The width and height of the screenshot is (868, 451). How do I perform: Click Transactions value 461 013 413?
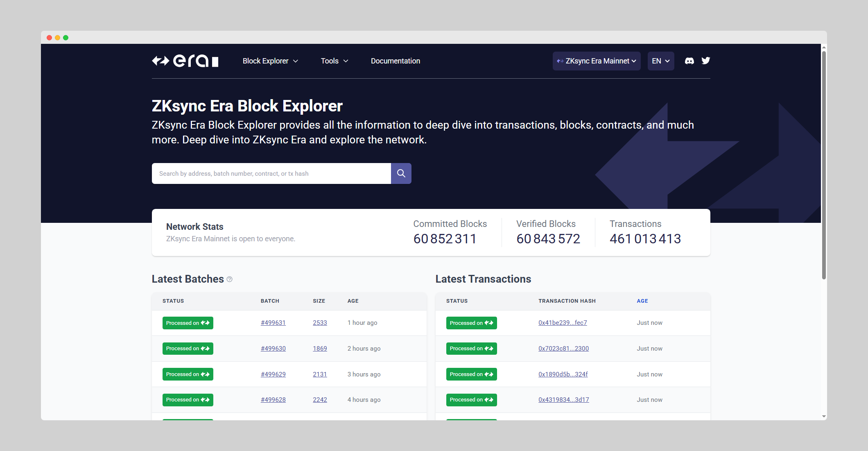click(645, 239)
